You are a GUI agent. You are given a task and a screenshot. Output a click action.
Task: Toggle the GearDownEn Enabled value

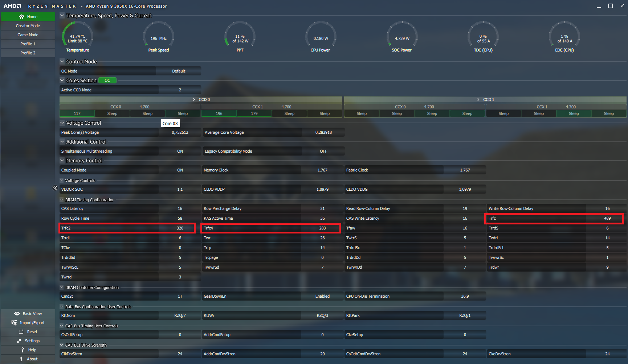point(322,296)
